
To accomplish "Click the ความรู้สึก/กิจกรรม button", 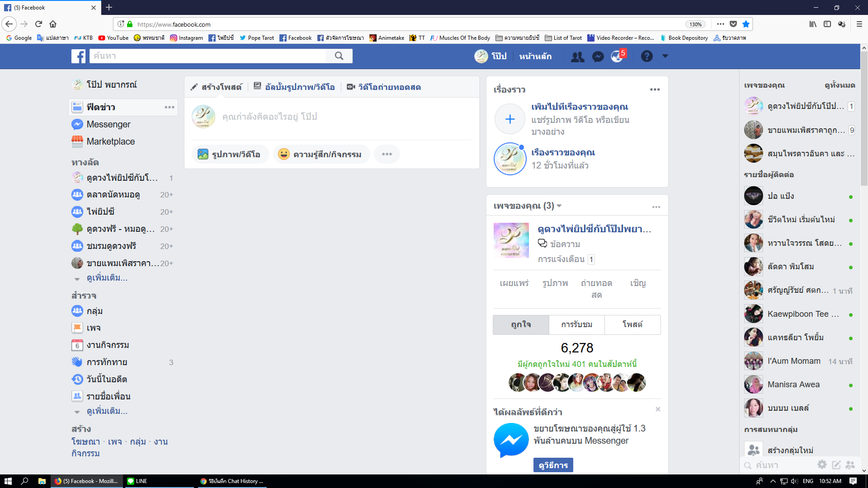I will click(x=321, y=154).
